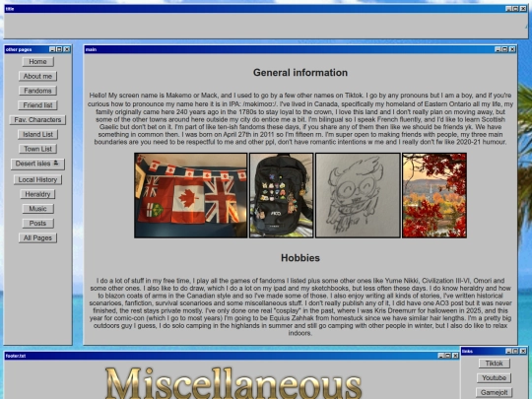Open the Town List page

point(37,150)
